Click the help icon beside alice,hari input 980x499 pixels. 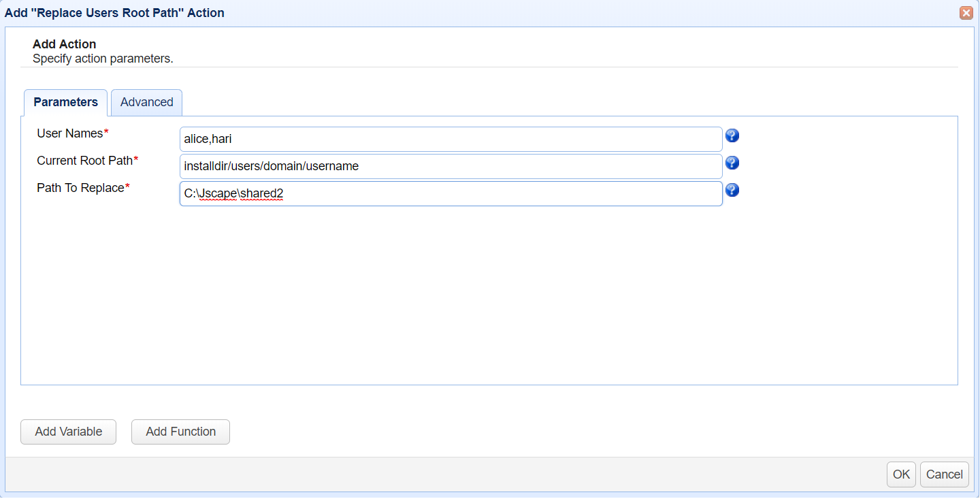point(732,135)
